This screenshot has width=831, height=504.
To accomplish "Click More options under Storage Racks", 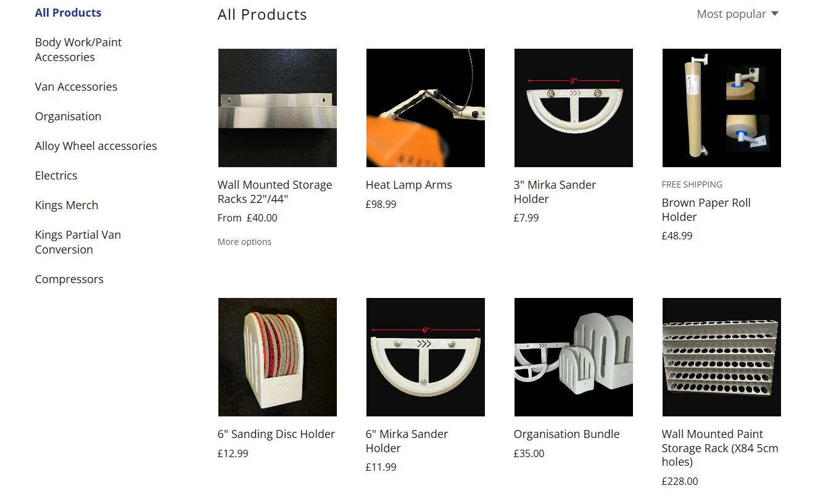I will [x=244, y=242].
